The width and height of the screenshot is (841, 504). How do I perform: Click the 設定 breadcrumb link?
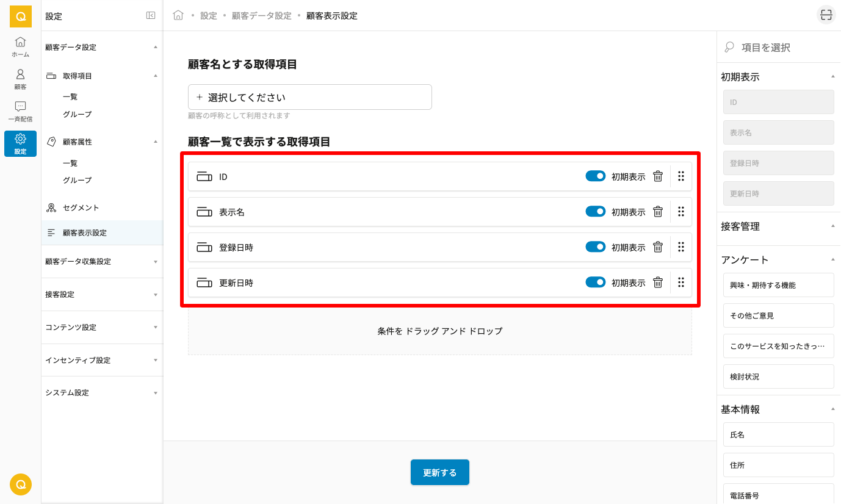[209, 16]
